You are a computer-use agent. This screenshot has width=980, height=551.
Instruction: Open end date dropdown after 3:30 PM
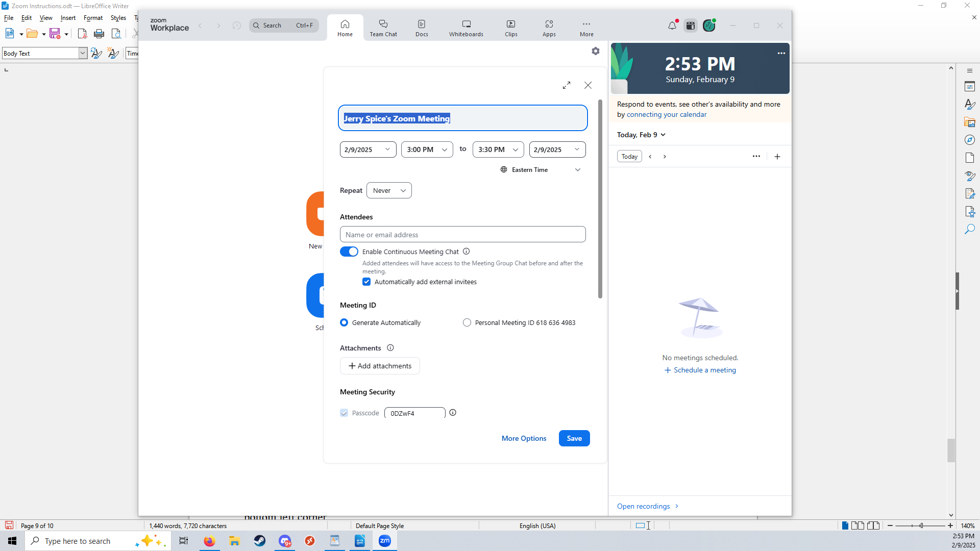click(x=557, y=149)
